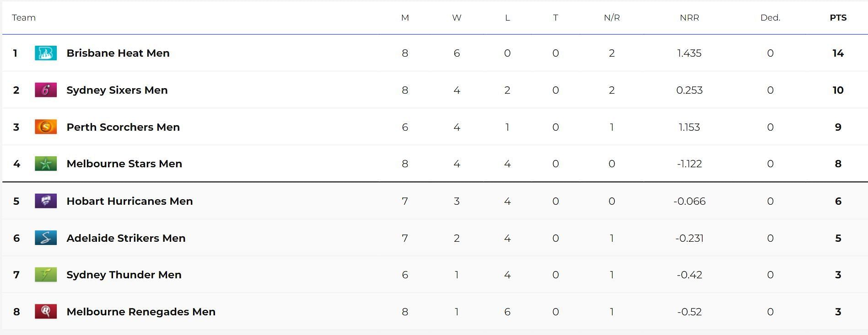Open the Perth Scorchers Men team link

click(123, 127)
